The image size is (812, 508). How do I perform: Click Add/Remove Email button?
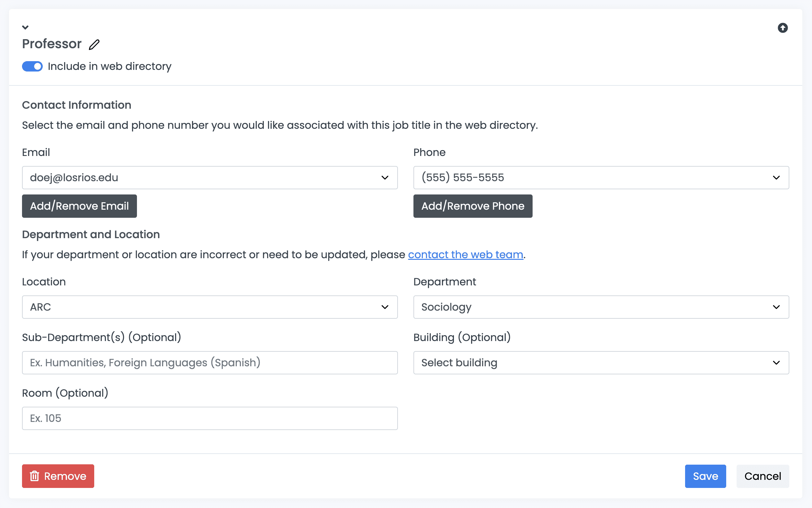[79, 206]
